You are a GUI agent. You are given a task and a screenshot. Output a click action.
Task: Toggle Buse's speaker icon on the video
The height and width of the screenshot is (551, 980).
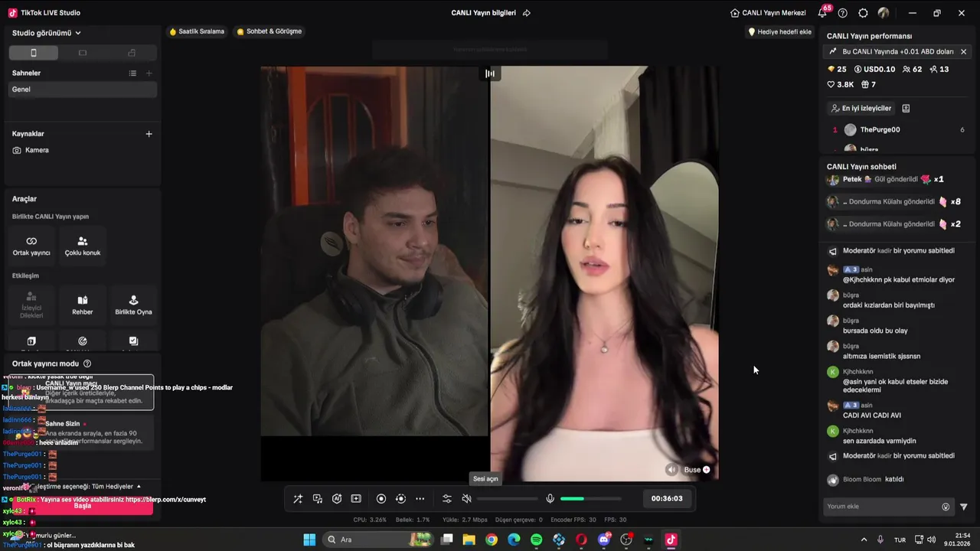[671, 470]
